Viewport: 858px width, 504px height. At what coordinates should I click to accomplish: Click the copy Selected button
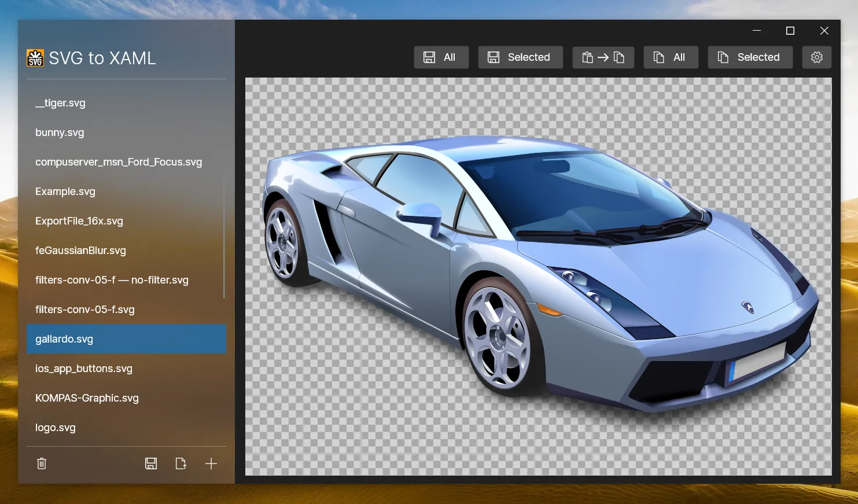tap(750, 57)
